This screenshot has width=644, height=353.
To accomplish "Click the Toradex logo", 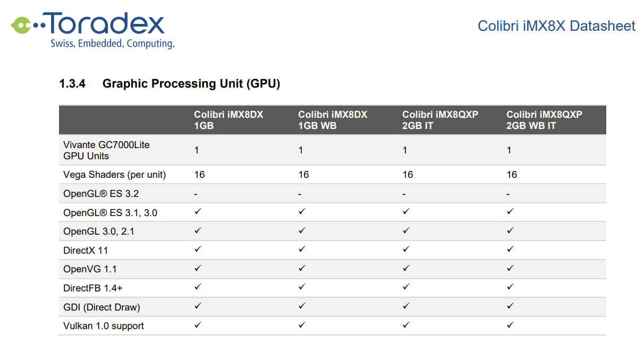I will [92, 30].
